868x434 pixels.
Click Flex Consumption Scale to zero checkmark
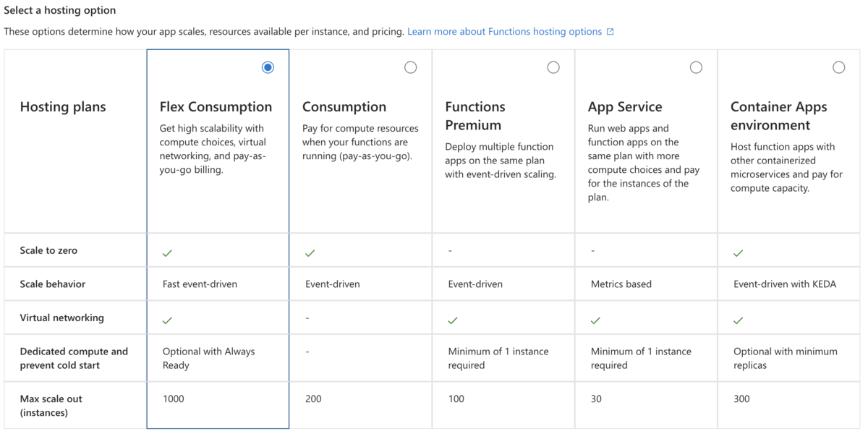[167, 253]
